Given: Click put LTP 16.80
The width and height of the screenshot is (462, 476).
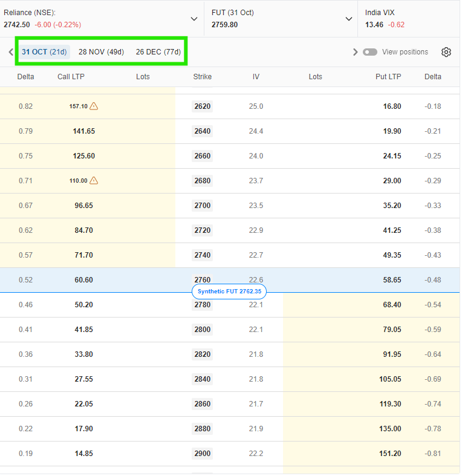Looking at the screenshot, I should click(392, 106).
